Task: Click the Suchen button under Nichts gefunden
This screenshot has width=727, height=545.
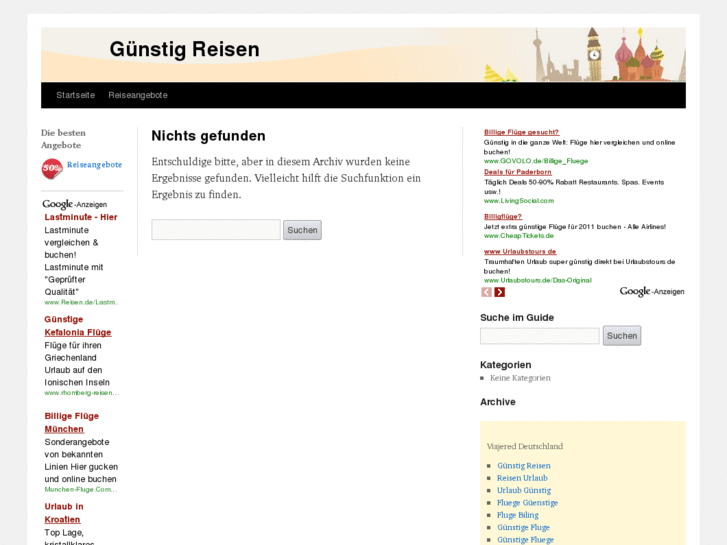Action: coord(302,230)
